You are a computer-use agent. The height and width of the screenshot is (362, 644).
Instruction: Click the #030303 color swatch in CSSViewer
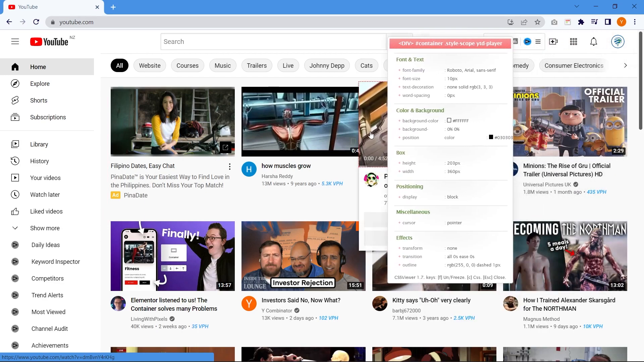[x=491, y=136]
